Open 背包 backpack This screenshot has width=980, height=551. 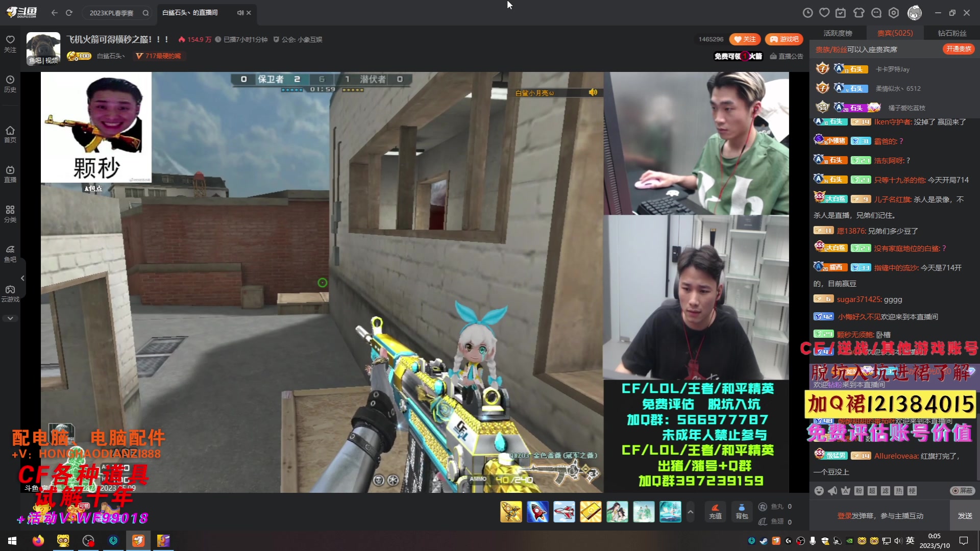pyautogui.click(x=742, y=512)
